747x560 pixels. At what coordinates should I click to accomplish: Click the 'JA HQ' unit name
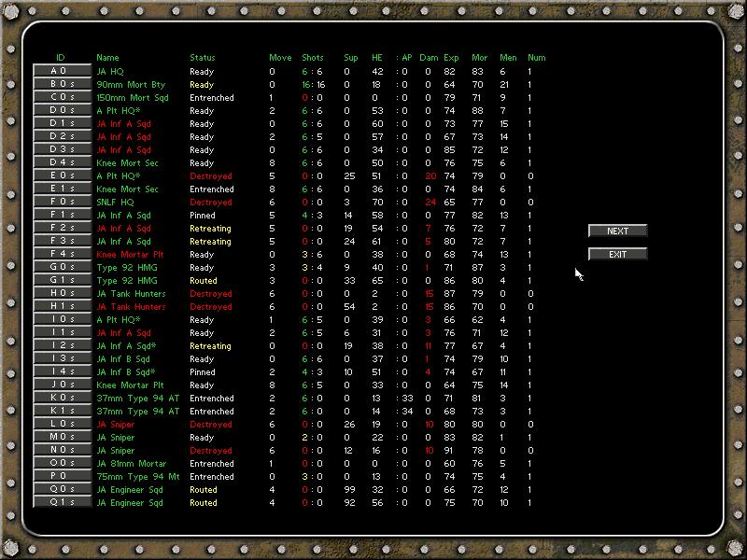110,72
